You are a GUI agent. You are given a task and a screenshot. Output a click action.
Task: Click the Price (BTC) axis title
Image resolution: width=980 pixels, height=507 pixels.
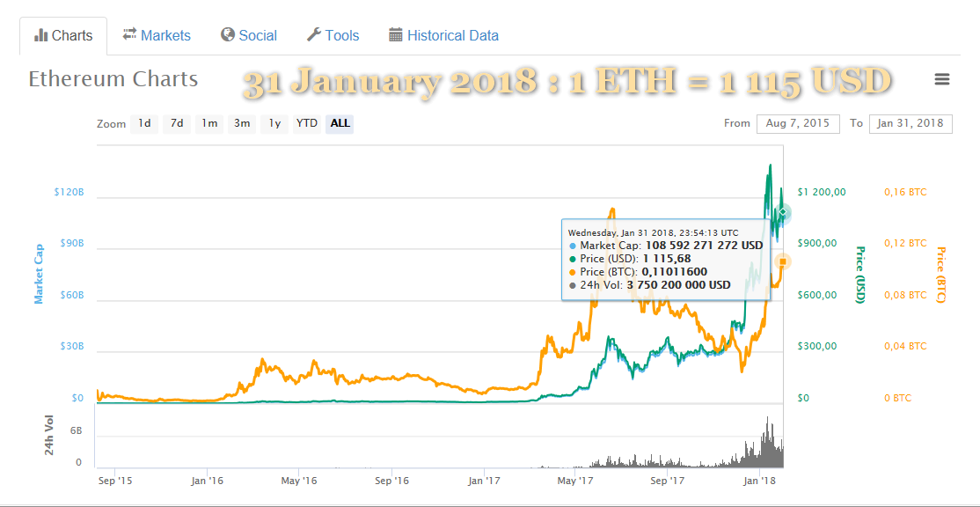point(940,276)
